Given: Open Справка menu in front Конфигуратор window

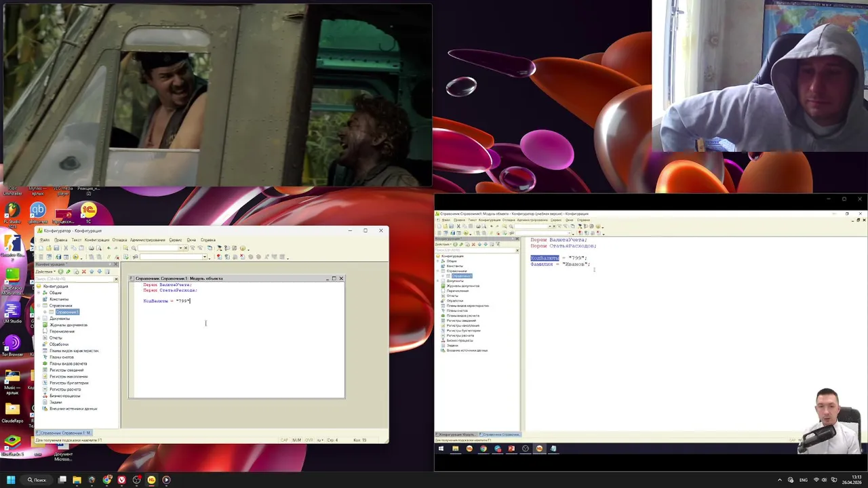Looking at the screenshot, I should [208, 240].
